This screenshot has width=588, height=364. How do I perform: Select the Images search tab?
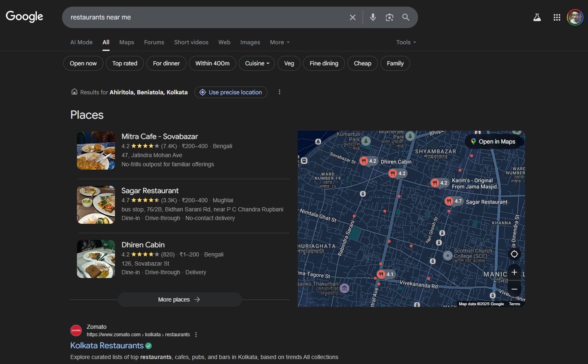250,42
